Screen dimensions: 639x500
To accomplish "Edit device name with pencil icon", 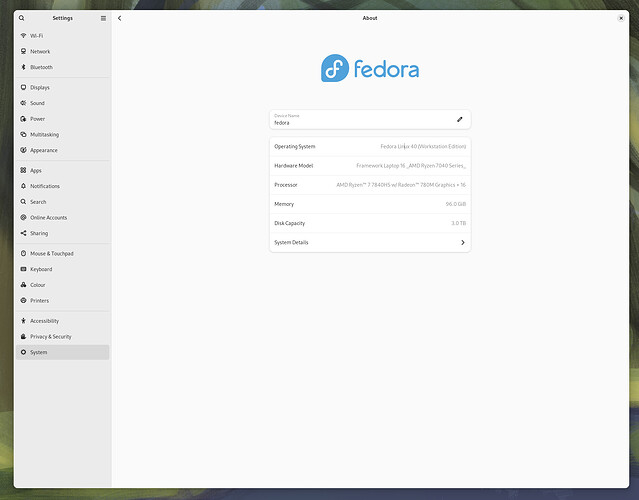I will tap(460, 119).
